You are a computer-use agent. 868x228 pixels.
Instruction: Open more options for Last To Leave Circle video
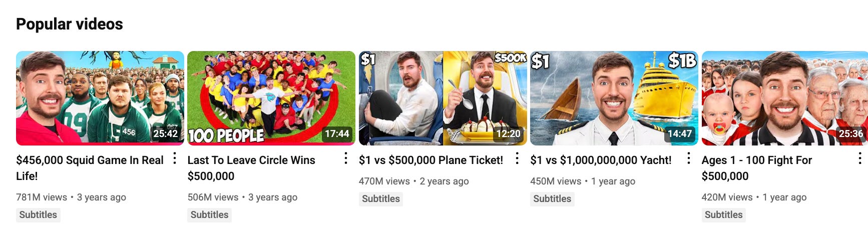pyautogui.click(x=346, y=158)
